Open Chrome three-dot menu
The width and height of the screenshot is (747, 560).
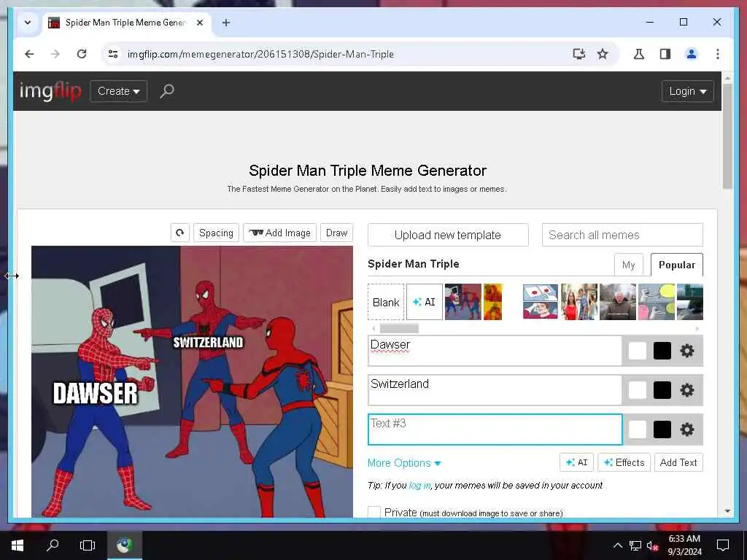[718, 54]
